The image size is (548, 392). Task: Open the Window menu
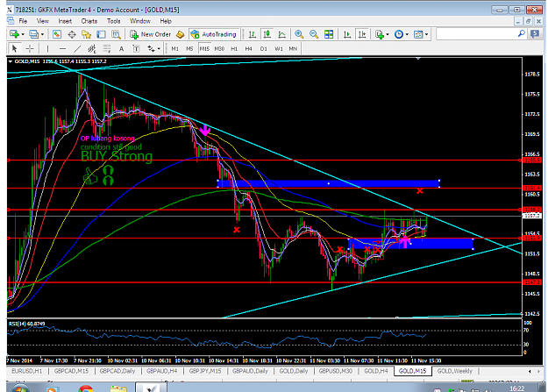coord(140,21)
